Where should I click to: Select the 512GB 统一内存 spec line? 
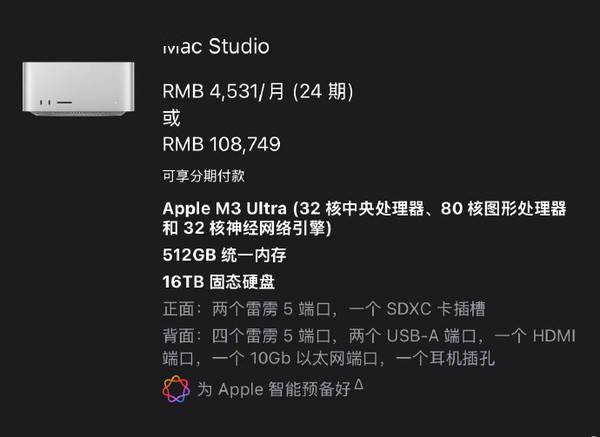point(224,255)
